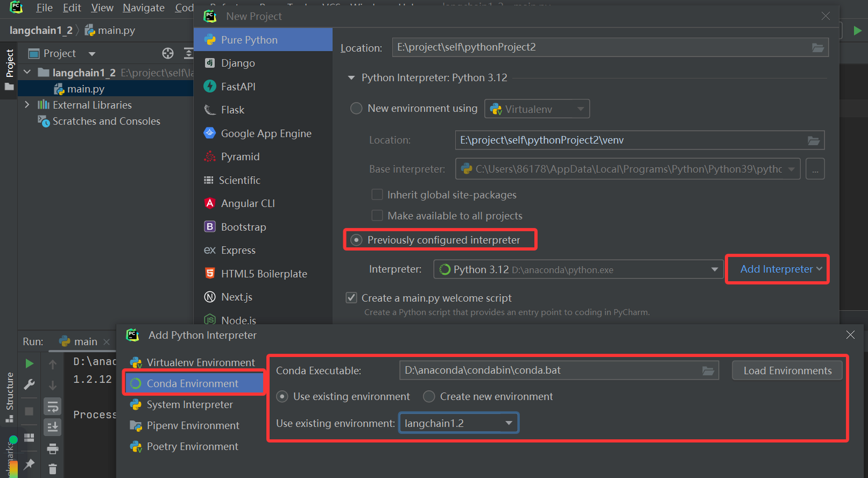The image size is (868, 478).
Task: Click the down arrow icon in Run console toolbar
Action: click(53, 385)
